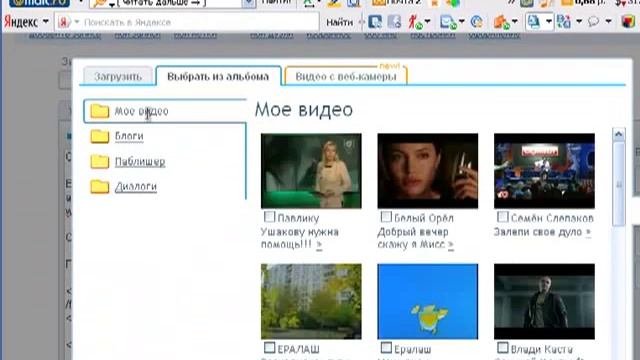Viewport: 640px width, 360px height.
Task: Click the video list scrollbar thumb
Action: [x=619, y=184]
